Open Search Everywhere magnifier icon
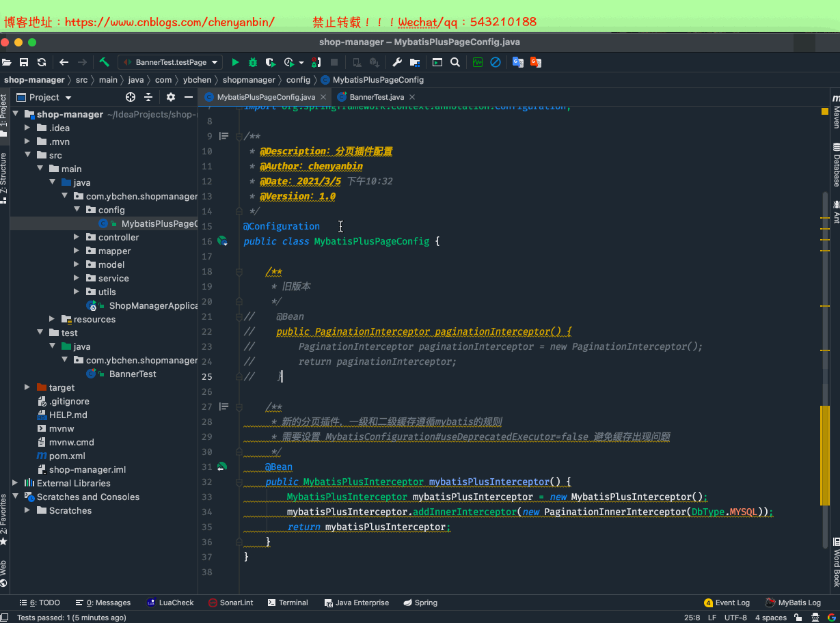840x623 pixels. pos(455,62)
